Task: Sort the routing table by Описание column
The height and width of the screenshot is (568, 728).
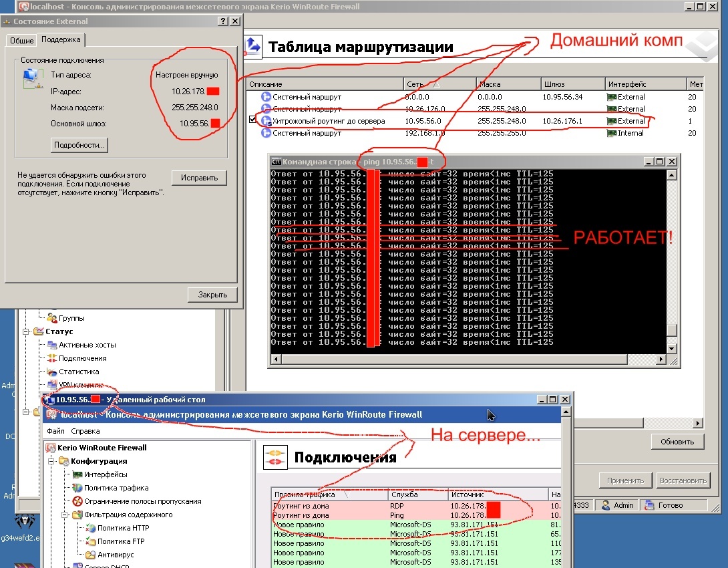Action: tap(325, 84)
